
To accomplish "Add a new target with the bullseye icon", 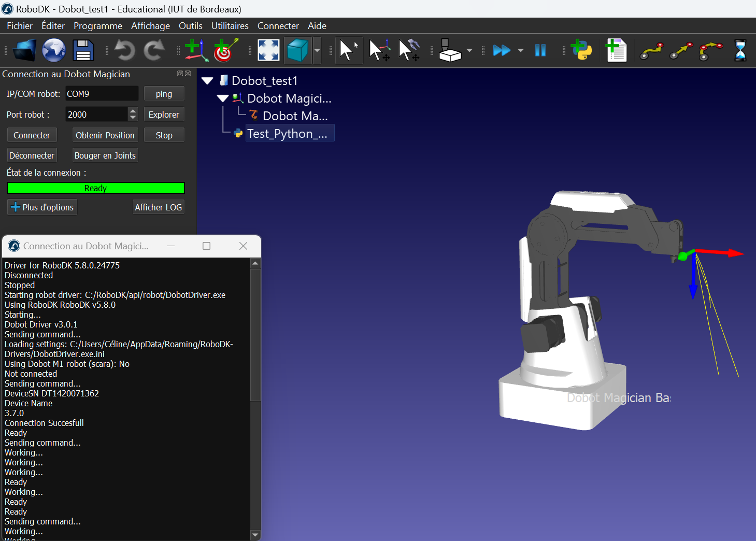I will coord(225,51).
